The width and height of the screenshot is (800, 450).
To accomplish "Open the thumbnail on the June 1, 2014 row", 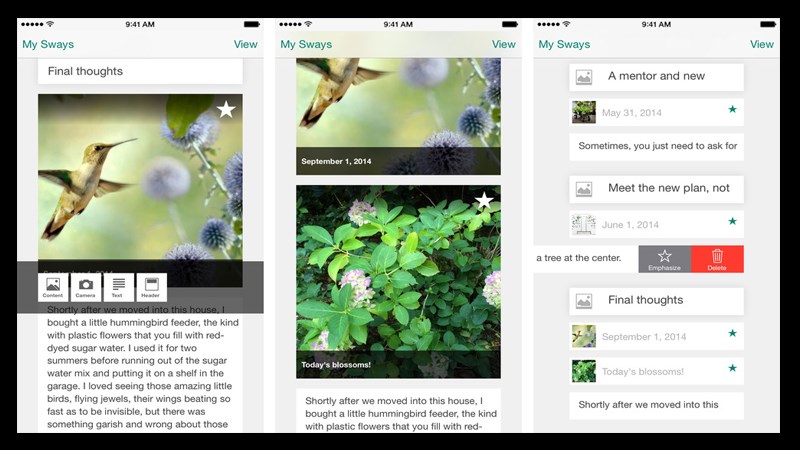I will tap(584, 224).
